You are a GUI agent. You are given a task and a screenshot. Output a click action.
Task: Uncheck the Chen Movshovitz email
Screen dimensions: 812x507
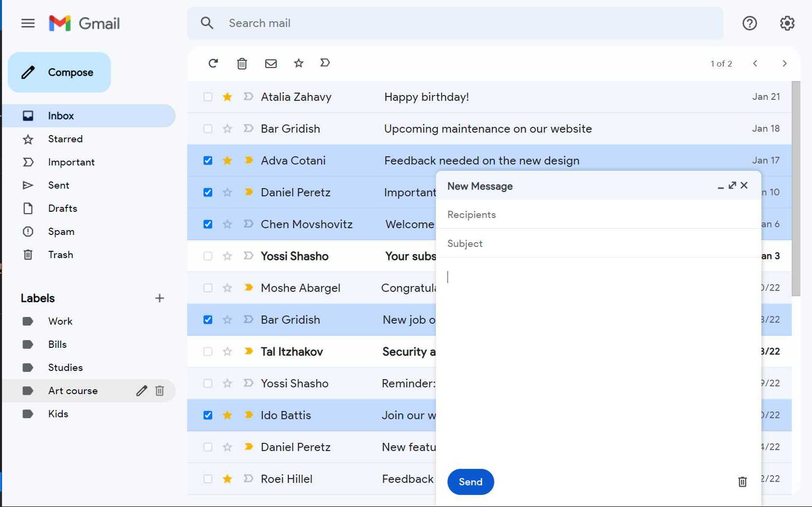(x=208, y=224)
